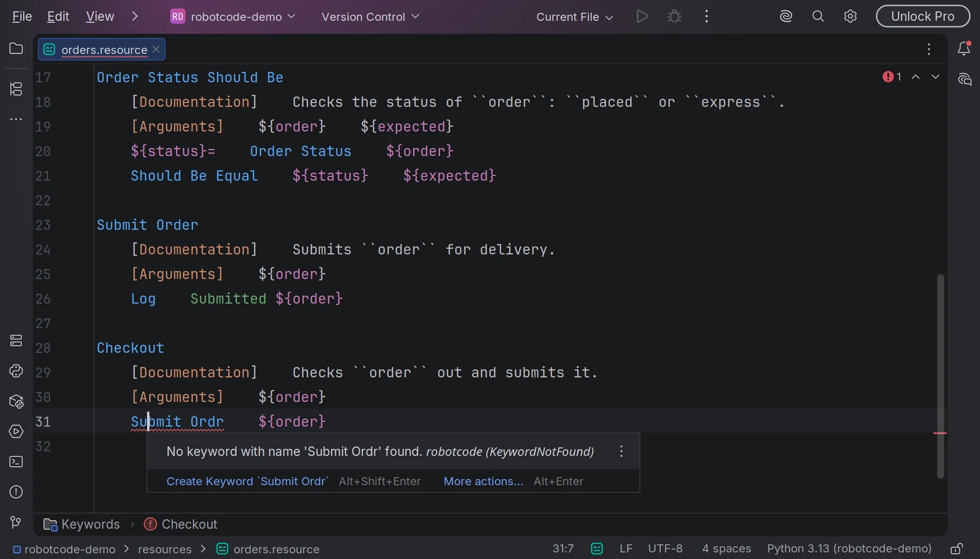Open more run actions menu in toolbar
Viewport: 980px width, 559px height.
(707, 17)
